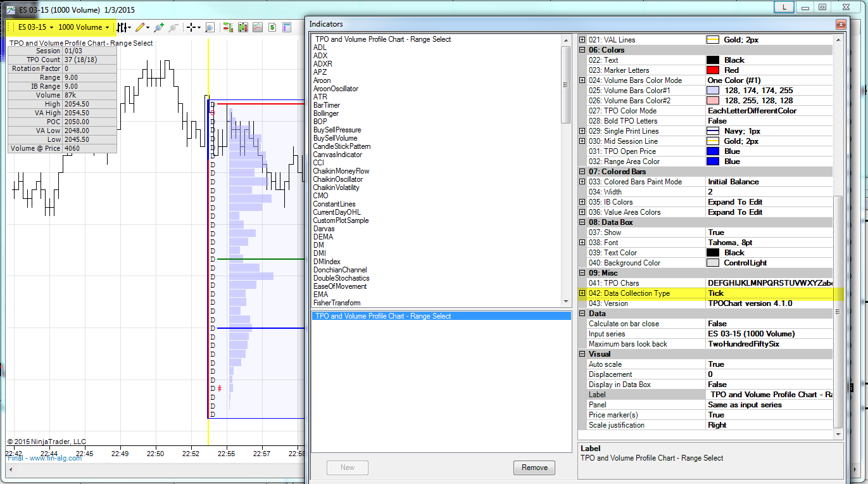Expand 030: Mid Session Line property
The image size is (868, 484).
tap(582, 141)
